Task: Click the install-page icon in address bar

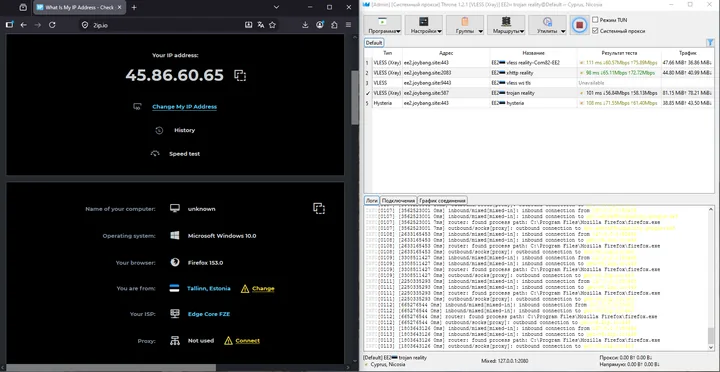Action: [248, 25]
